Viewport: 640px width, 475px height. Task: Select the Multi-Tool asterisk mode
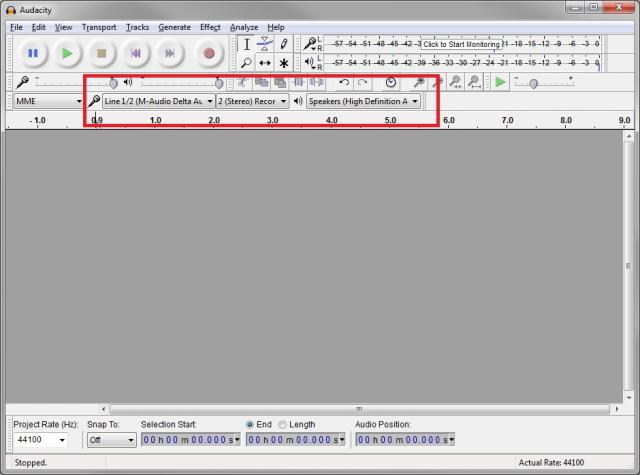click(284, 63)
